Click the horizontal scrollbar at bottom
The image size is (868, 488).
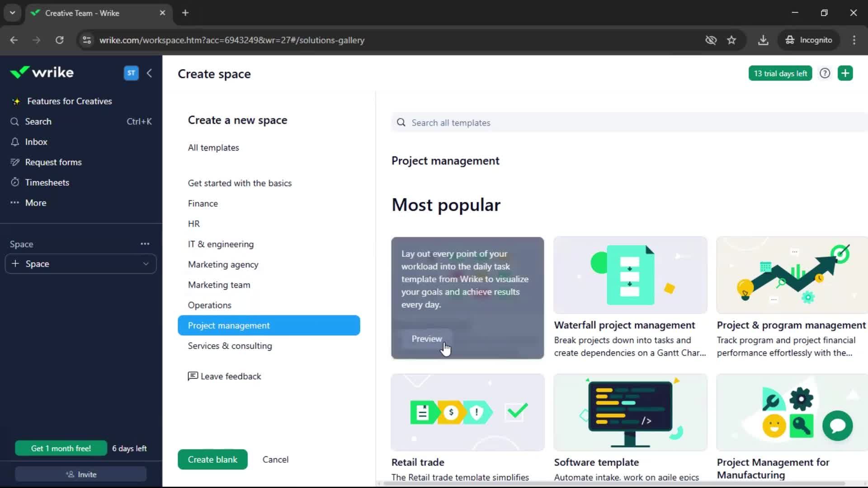coord(614,483)
